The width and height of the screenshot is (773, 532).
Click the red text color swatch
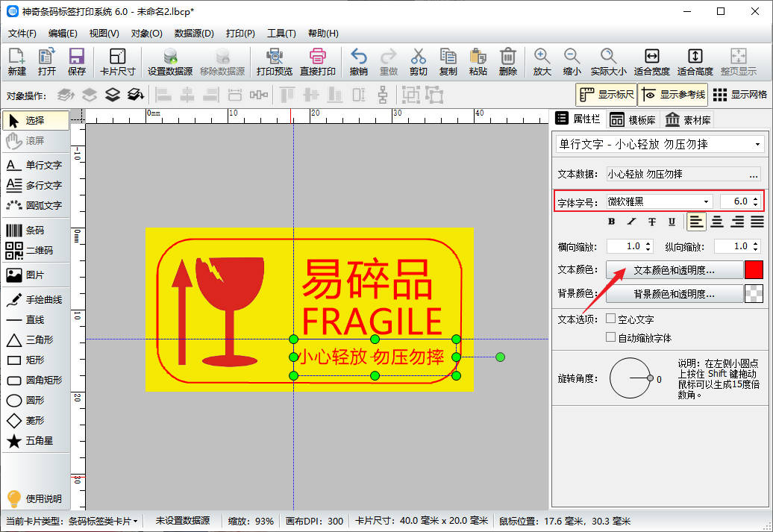pyautogui.click(x=754, y=270)
